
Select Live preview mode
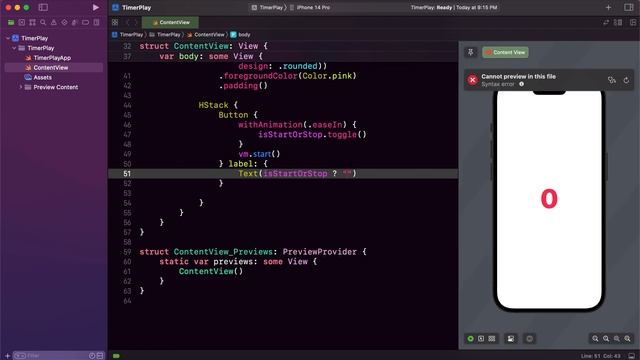click(471, 338)
